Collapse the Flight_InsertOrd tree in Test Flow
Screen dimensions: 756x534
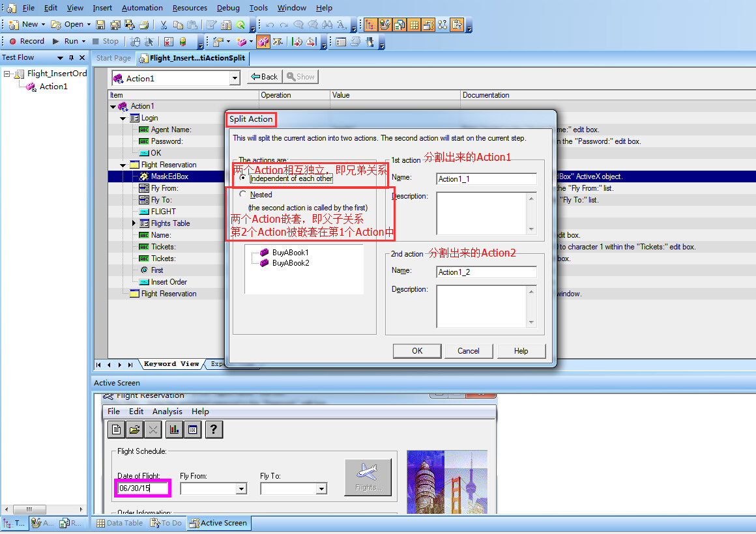(x=7, y=74)
